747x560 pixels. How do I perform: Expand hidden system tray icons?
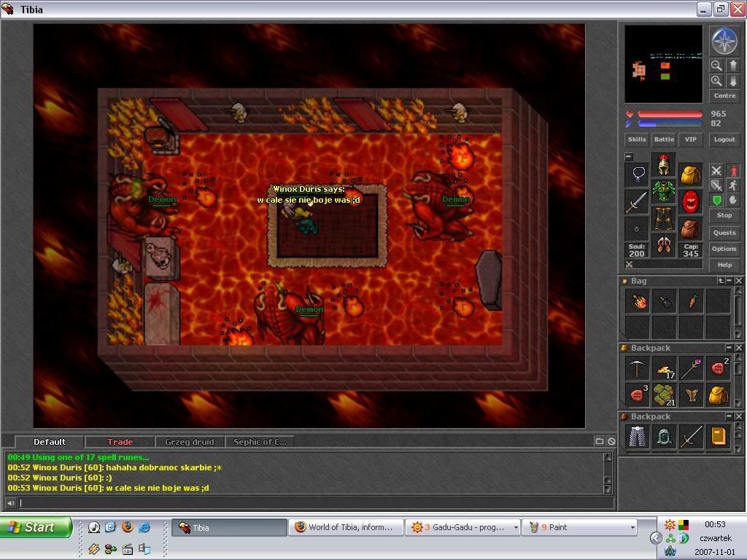(x=656, y=538)
